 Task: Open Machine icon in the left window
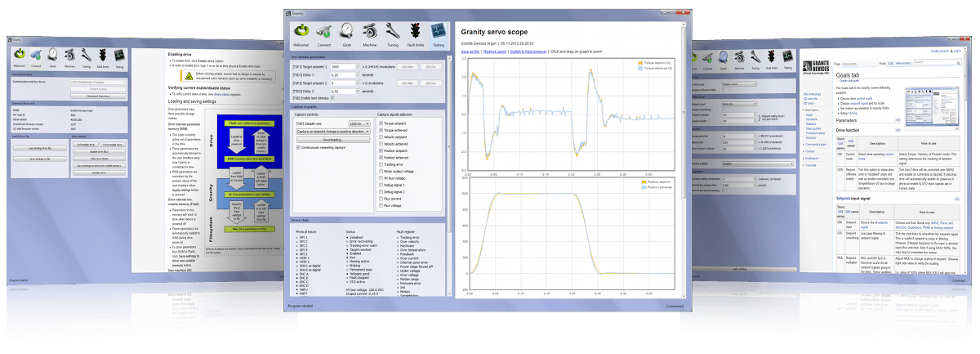click(69, 57)
